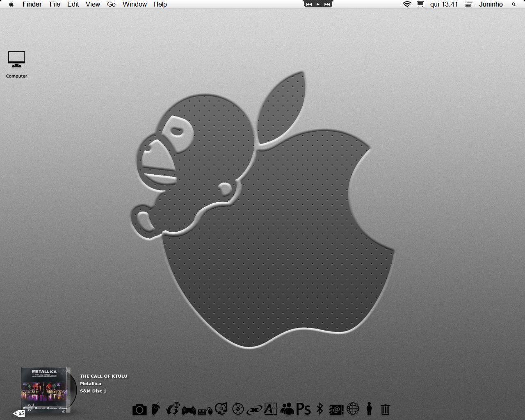525x420 pixels.
Task: Open the letter A font tool icon
Action: tap(271, 409)
